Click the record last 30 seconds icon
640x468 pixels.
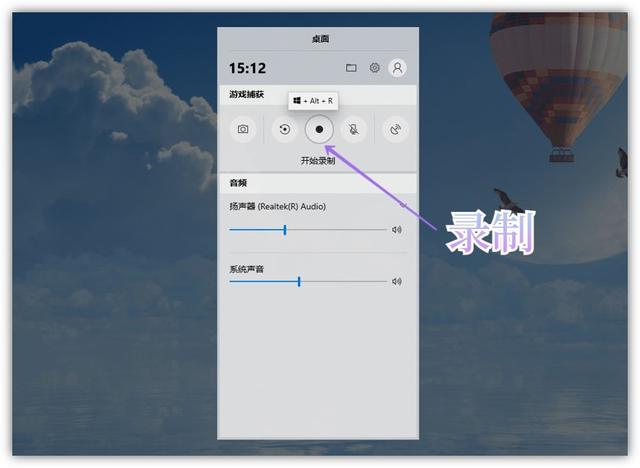pyautogui.click(x=285, y=129)
